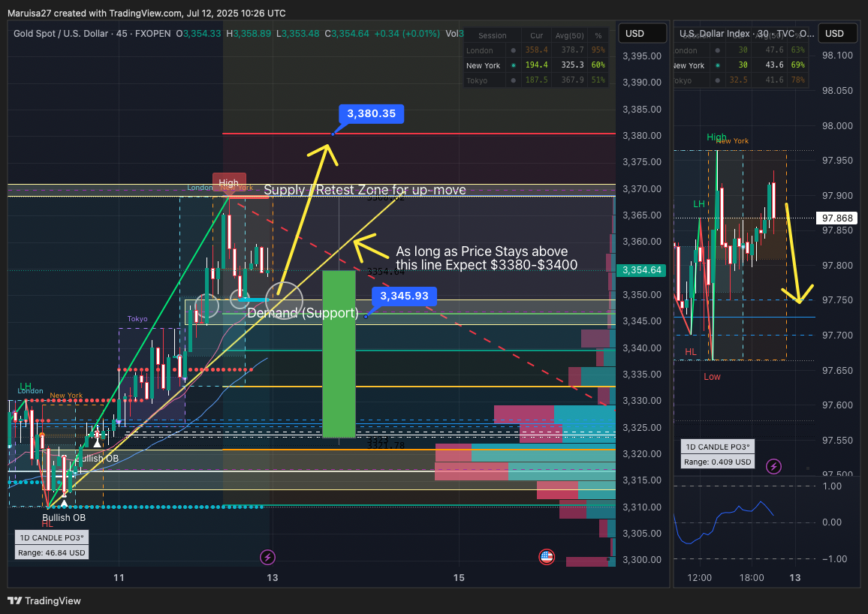Click the 3,300.00 price axis label
Screen dimensions: 868x614
[641, 560]
